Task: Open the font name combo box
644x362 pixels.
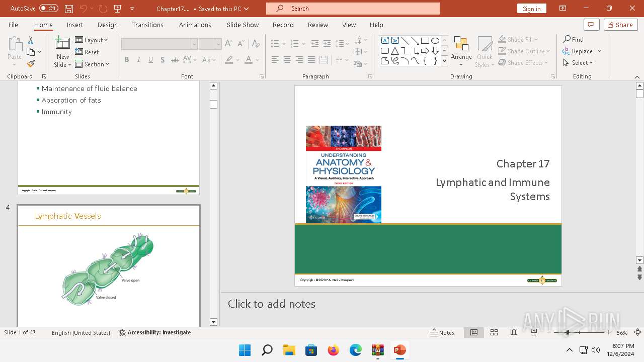Action: pos(159,44)
